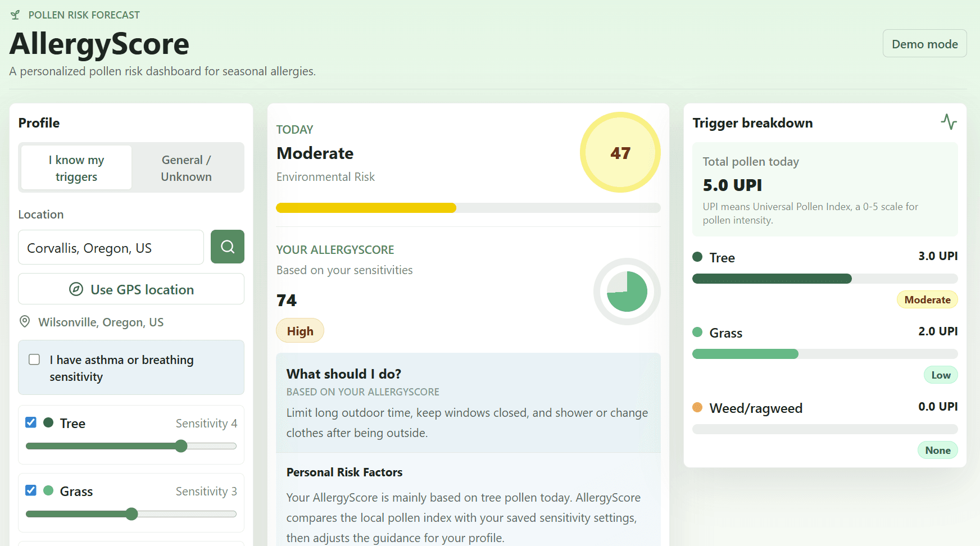Adjust the Grass sensitivity slider handle
Screen dimensions: 980x546
click(131, 514)
